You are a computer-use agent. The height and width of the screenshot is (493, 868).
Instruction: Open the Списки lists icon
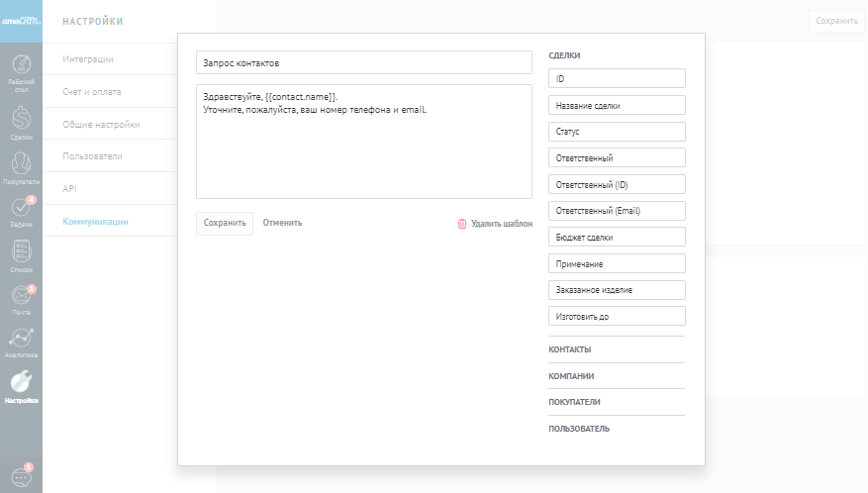pos(21,253)
